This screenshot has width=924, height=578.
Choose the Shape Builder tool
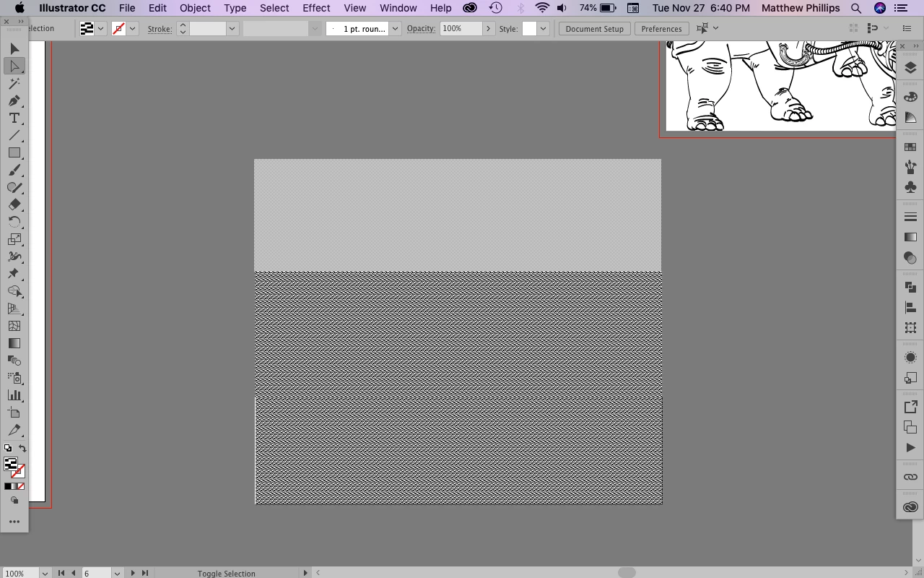14,291
